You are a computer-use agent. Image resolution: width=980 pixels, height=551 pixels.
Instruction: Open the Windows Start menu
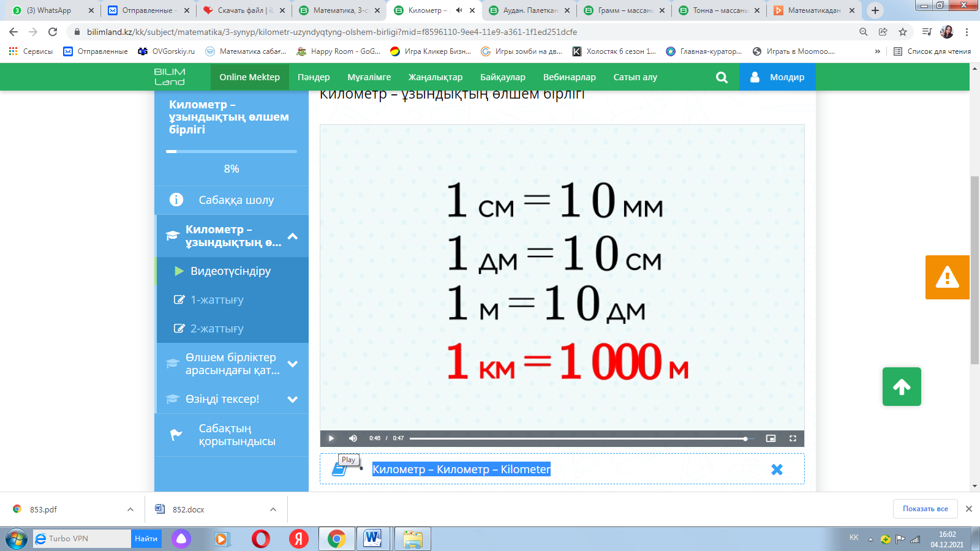click(x=17, y=539)
